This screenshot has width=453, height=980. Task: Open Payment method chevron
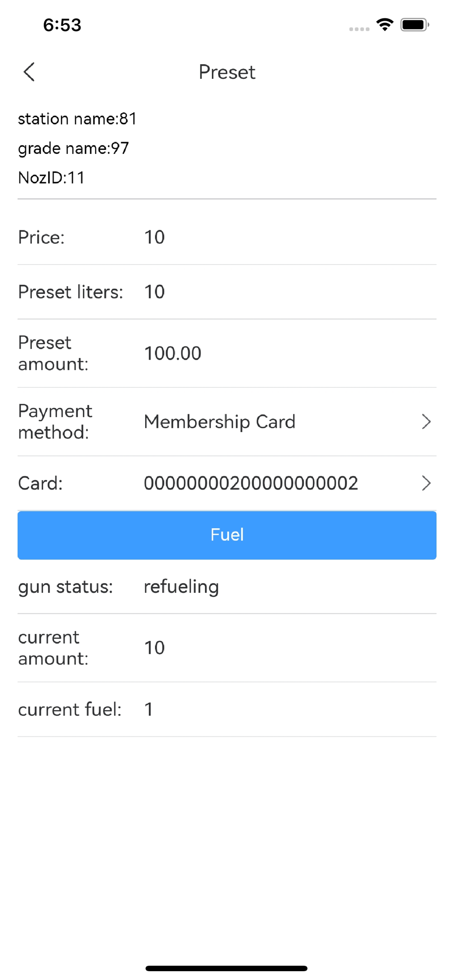[426, 422]
